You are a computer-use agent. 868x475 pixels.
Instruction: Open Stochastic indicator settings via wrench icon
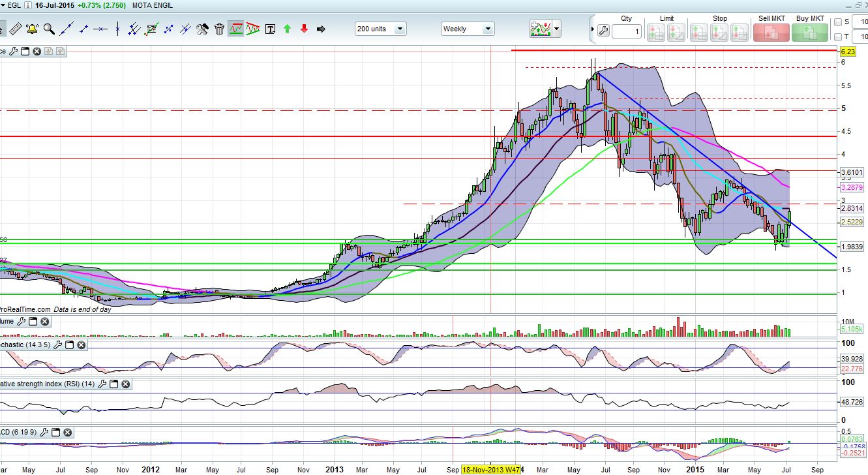click(x=57, y=345)
